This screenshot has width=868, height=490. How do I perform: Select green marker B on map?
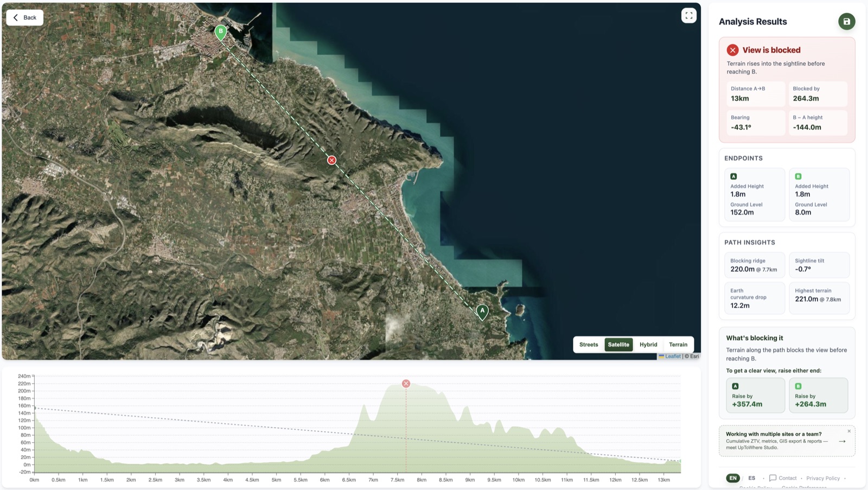(221, 32)
